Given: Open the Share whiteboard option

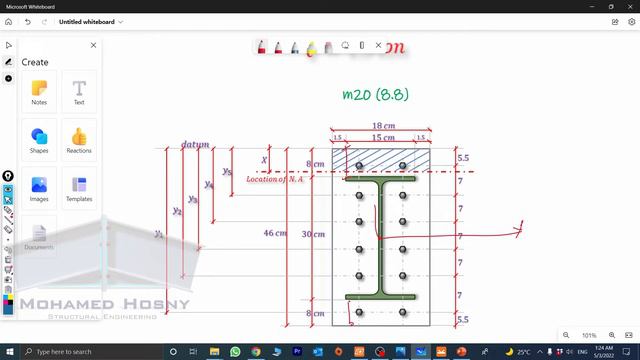Looking at the screenshot, I should pos(615,22).
